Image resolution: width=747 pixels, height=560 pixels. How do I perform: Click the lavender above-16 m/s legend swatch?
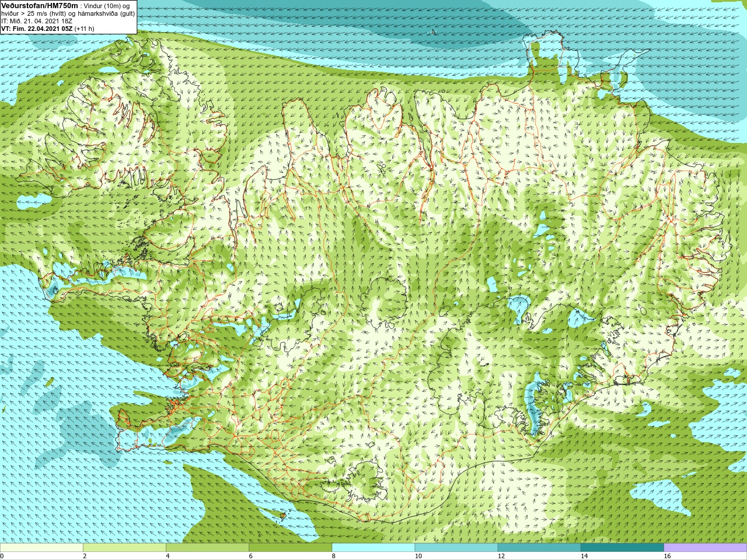pos(705,548)
